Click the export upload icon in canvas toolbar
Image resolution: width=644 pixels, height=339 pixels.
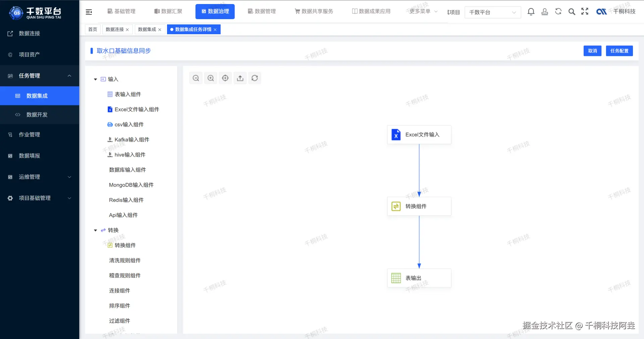[240, 78]
